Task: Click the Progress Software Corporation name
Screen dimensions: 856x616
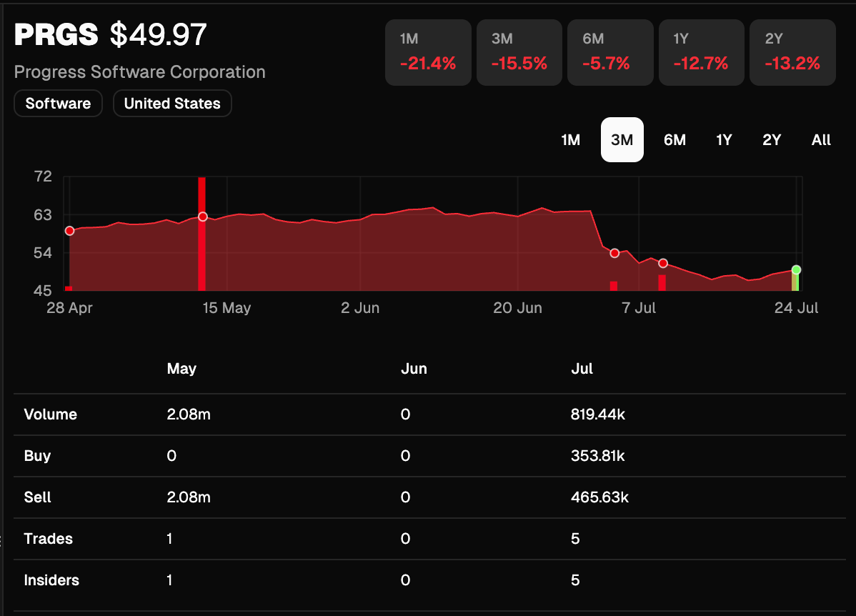Action: click(x=140, y=72)
